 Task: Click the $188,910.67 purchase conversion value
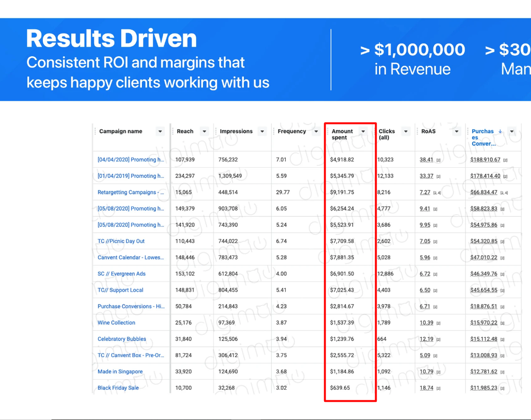485,160
